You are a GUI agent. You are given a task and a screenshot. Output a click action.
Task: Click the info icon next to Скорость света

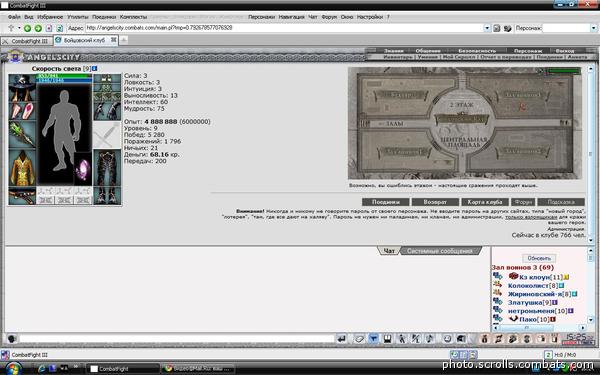(95, 68)
